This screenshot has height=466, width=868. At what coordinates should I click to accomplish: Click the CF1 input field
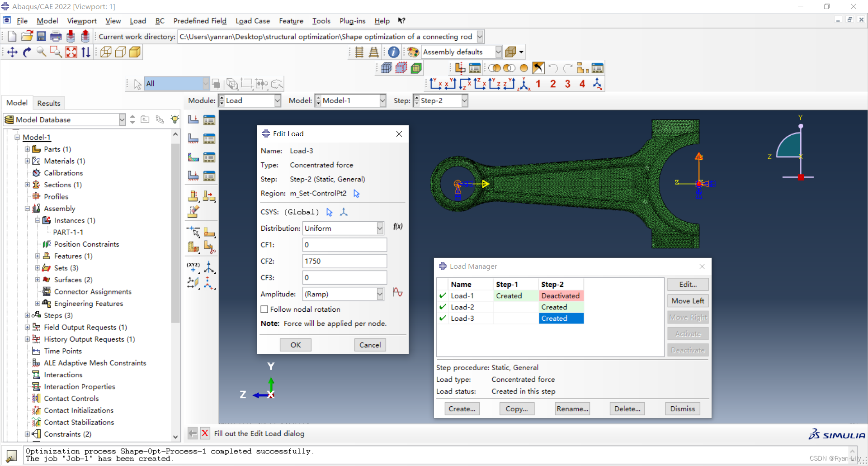(344, 245)
